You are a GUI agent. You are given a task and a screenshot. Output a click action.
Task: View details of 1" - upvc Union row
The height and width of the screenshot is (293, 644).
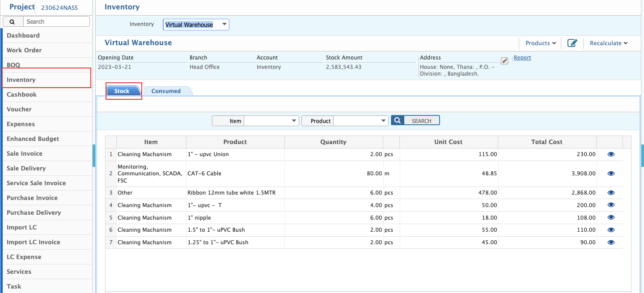click(611, 154)
